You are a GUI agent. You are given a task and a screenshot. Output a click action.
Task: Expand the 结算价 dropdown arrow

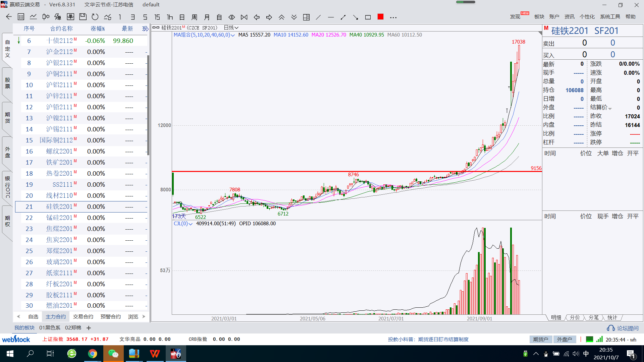coord(610,109)
